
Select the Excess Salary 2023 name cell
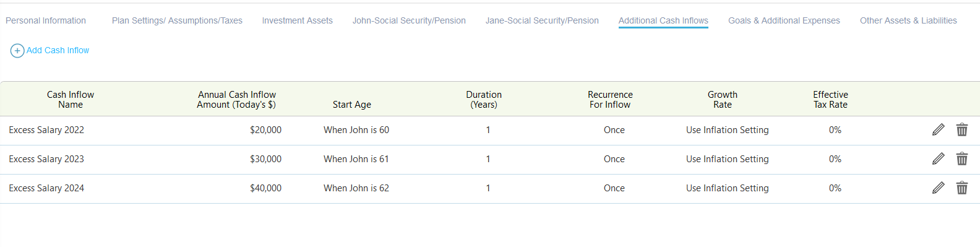[46, 159]
